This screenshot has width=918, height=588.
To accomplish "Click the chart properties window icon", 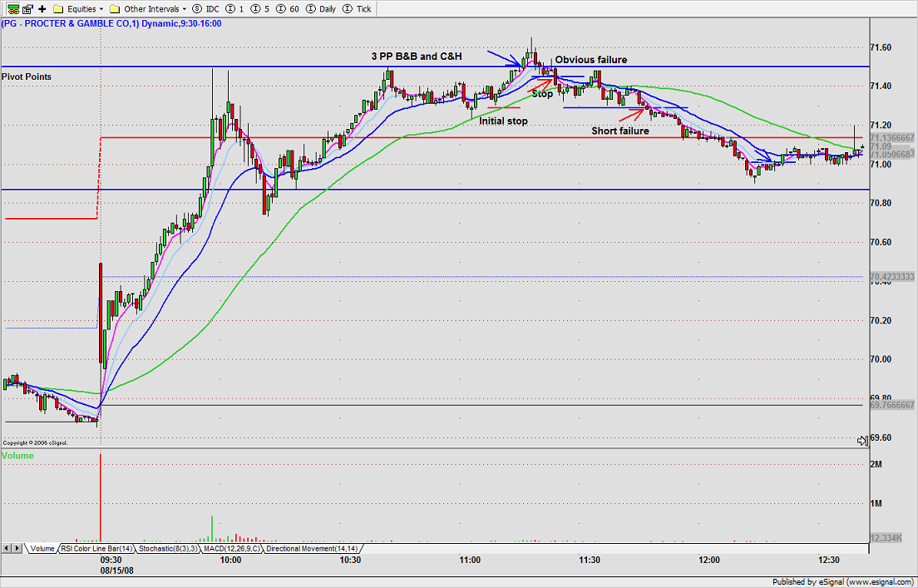I will click(x=28, y=9).
